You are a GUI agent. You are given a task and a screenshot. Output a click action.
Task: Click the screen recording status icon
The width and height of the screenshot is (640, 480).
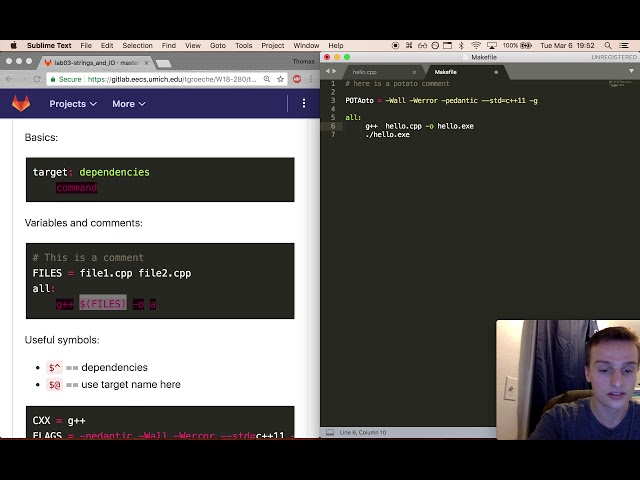[395, 46]
